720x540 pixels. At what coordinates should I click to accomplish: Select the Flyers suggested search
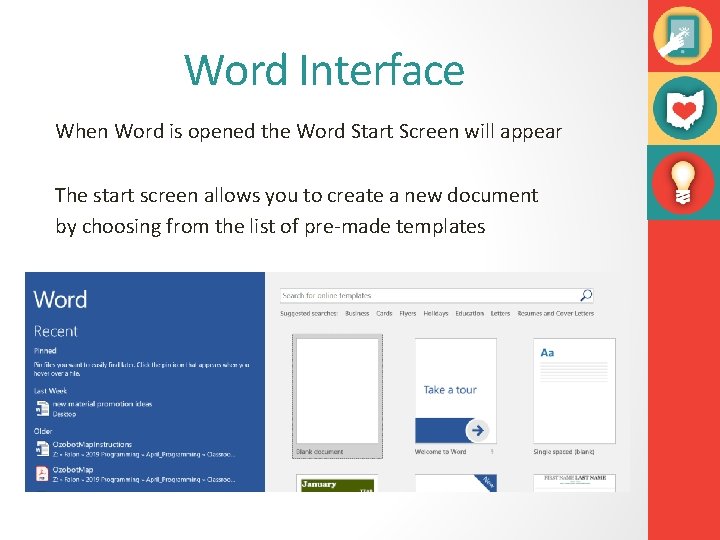(407, 313)
